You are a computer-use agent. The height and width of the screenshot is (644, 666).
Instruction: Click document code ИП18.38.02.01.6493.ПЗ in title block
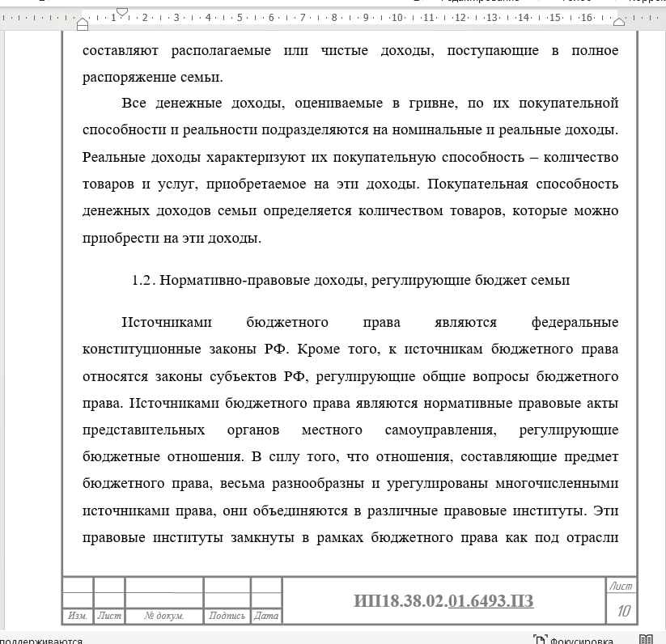click(443, 601)
